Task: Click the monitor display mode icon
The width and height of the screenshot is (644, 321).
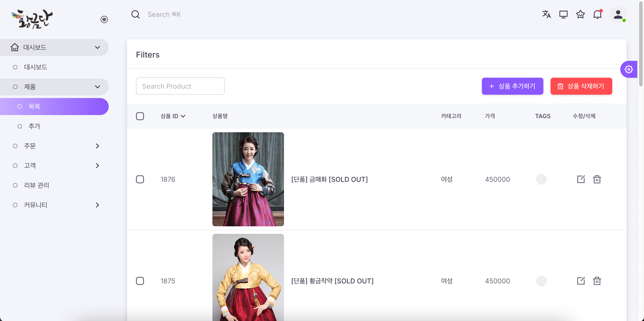Action: click(563, 15)
